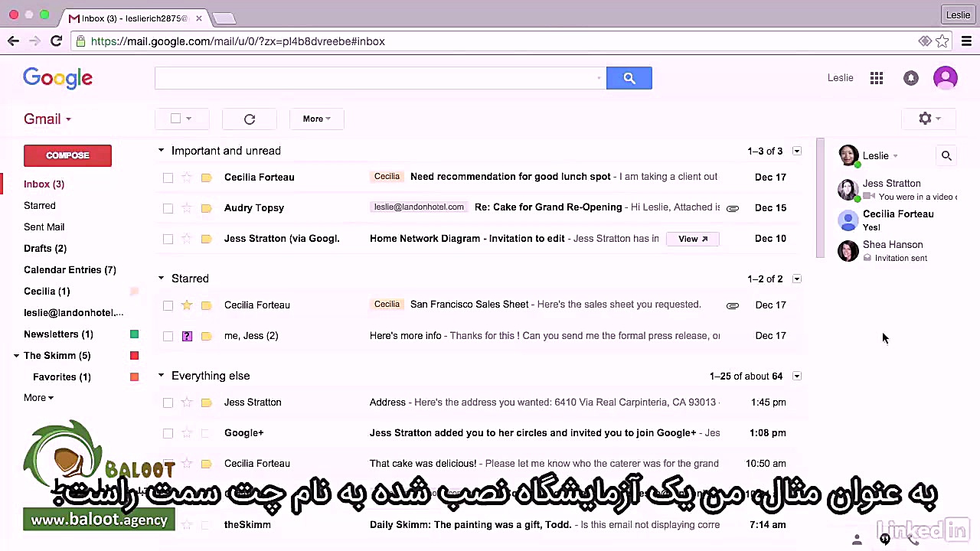Open Shea Hanson chat avatar

848,251
